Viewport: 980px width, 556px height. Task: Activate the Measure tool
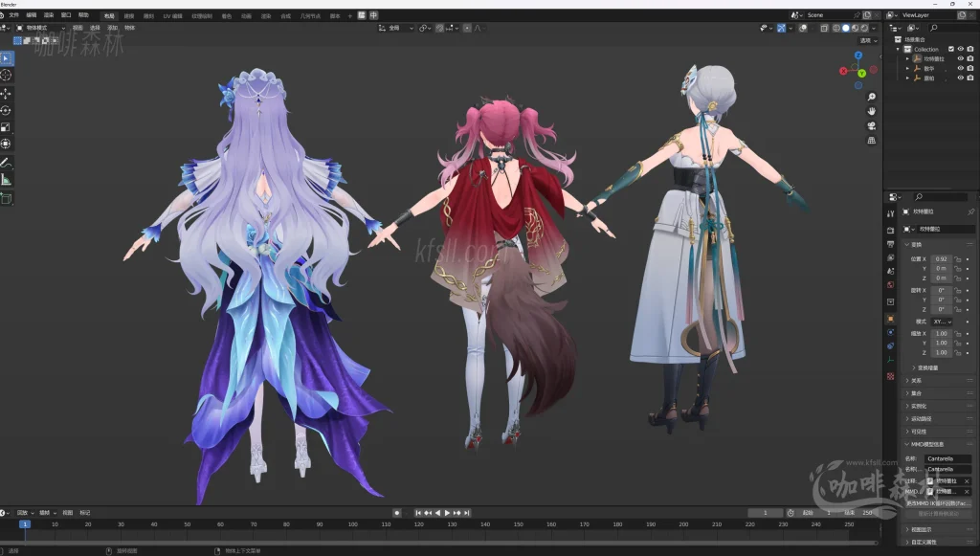[7, 181]
